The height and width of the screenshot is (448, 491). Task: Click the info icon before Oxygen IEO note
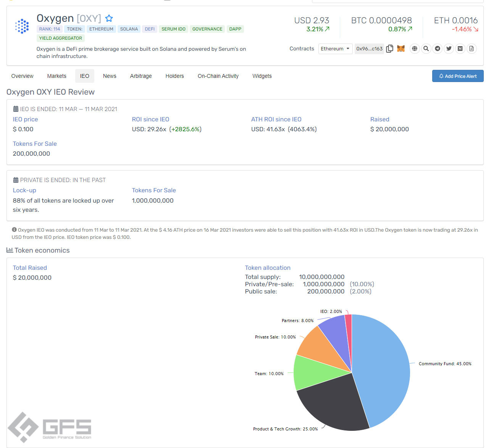[14, 230]
